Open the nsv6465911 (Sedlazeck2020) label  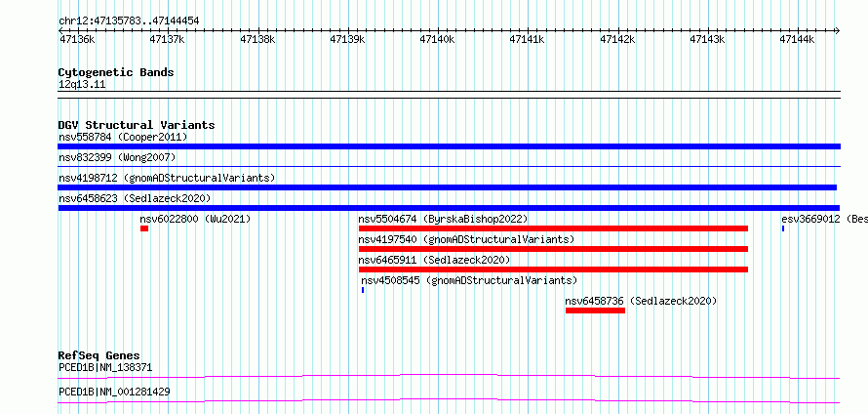pos(435,260)
